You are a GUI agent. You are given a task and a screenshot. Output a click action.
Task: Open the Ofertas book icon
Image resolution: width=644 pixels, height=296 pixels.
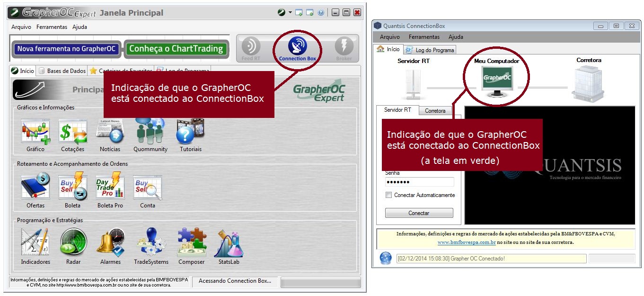point(35,187)
